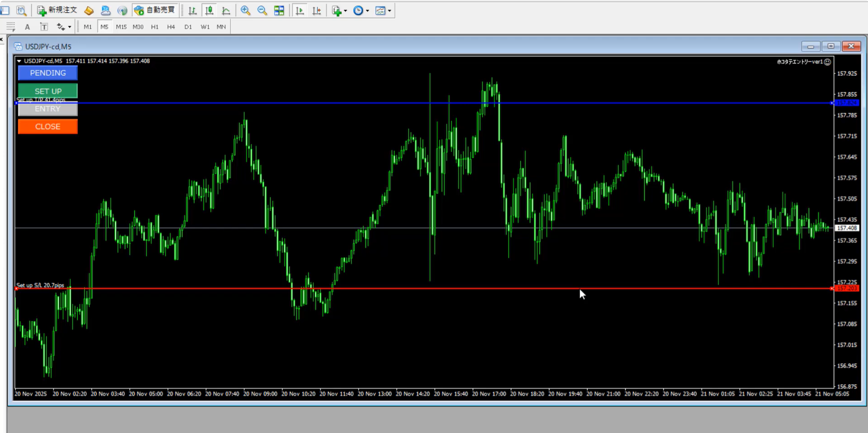Zoom out the chart

[262, 11]
